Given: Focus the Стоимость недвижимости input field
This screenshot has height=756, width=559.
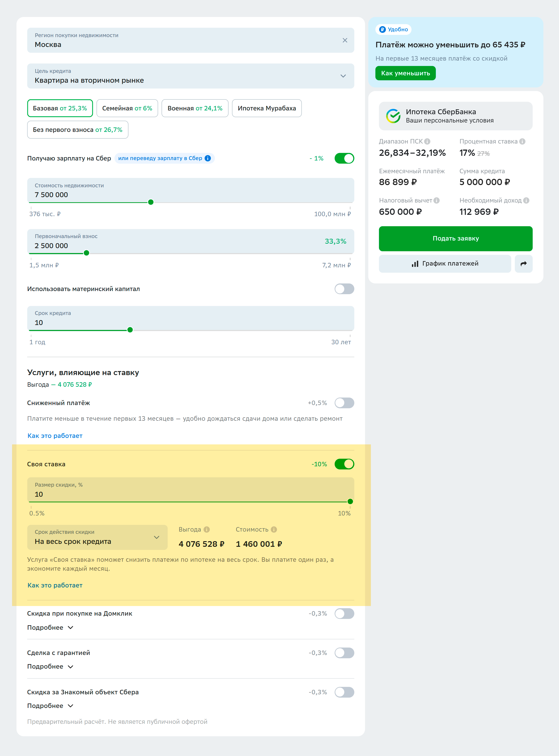Looking at the screenshot, I should 191,190.
